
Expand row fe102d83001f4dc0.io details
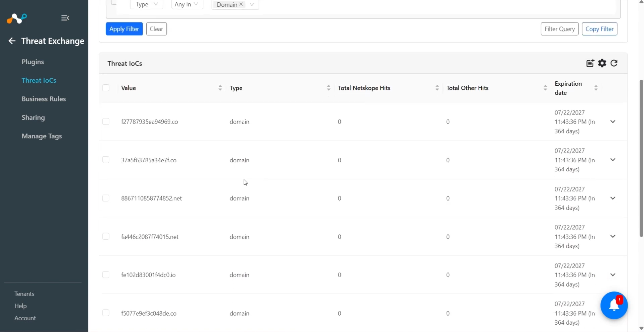click(613, 275)
